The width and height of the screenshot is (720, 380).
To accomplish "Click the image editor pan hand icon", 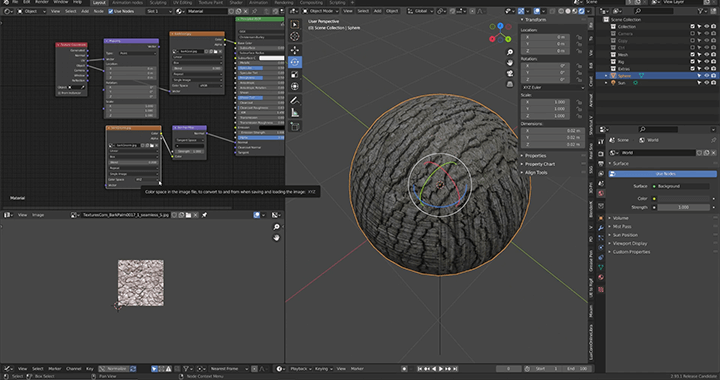I will [276, 238].
